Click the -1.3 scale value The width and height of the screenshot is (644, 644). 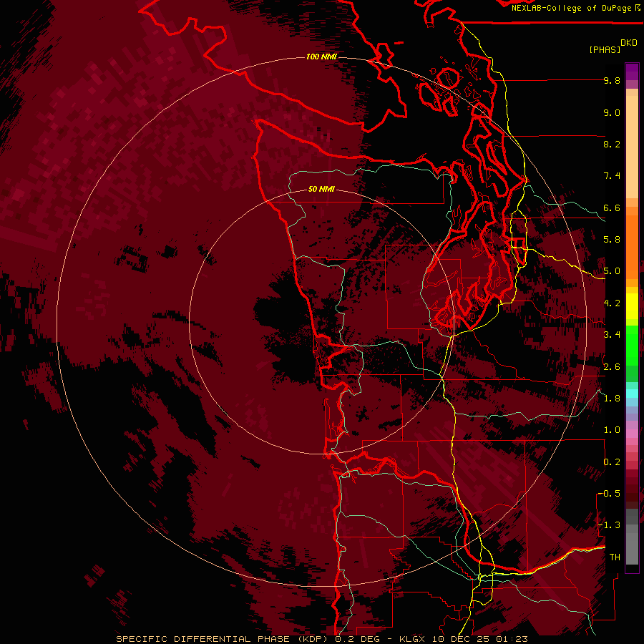tap(609, 525)
